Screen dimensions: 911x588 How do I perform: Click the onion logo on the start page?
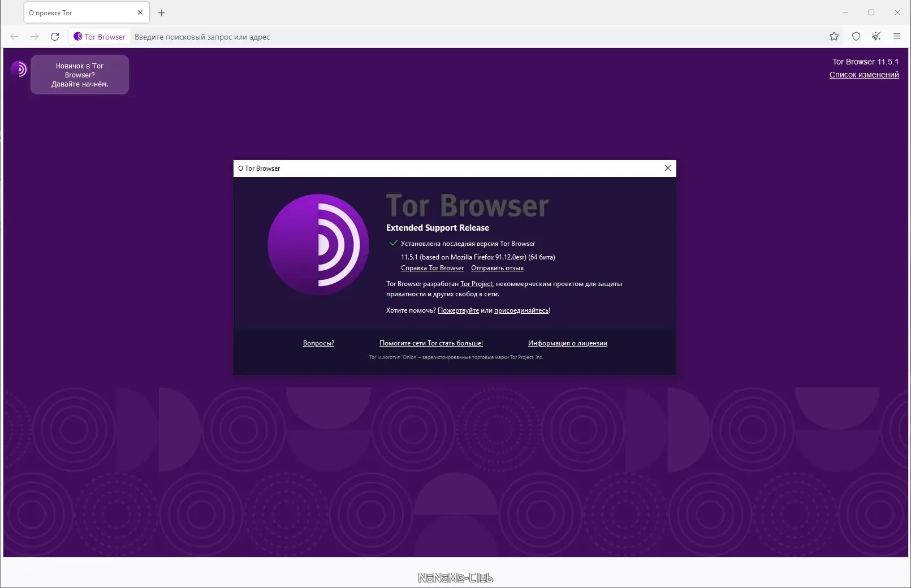point(19,69)
